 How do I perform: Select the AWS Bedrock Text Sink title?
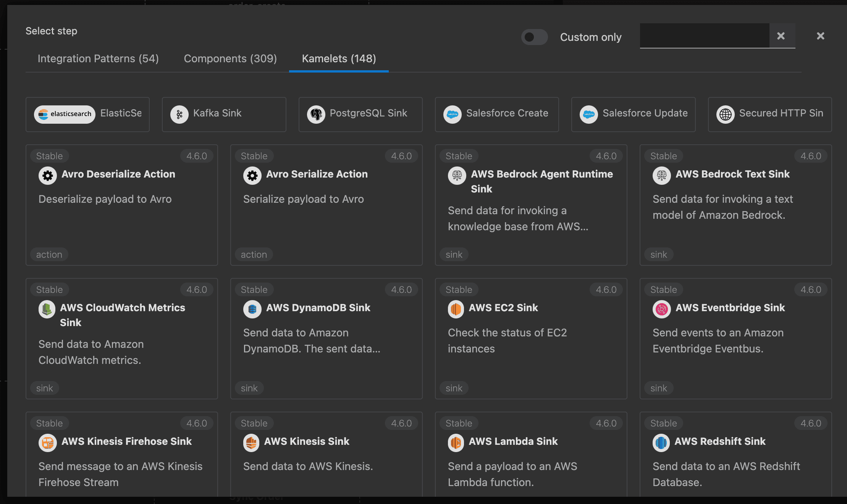(x=732, y=174)
